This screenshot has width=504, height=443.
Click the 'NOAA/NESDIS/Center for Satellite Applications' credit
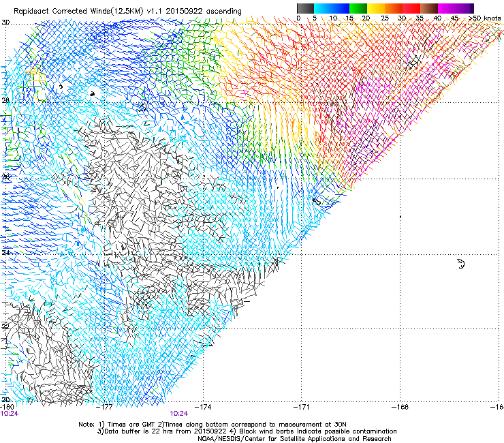(294, 439)
